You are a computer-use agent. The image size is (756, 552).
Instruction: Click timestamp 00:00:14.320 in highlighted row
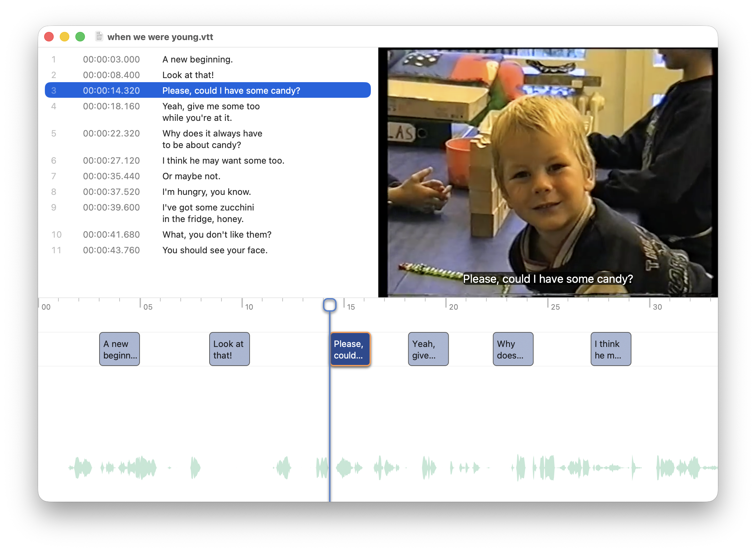(111, 91)
